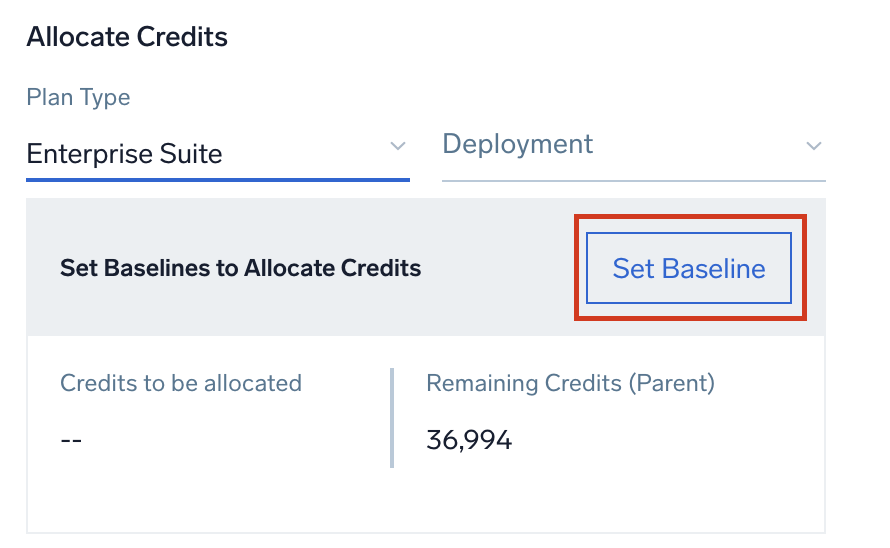Click the 'Deployment' placeholder text
The width and height of the screenshot is (890, 548).
tap(518, 144)
